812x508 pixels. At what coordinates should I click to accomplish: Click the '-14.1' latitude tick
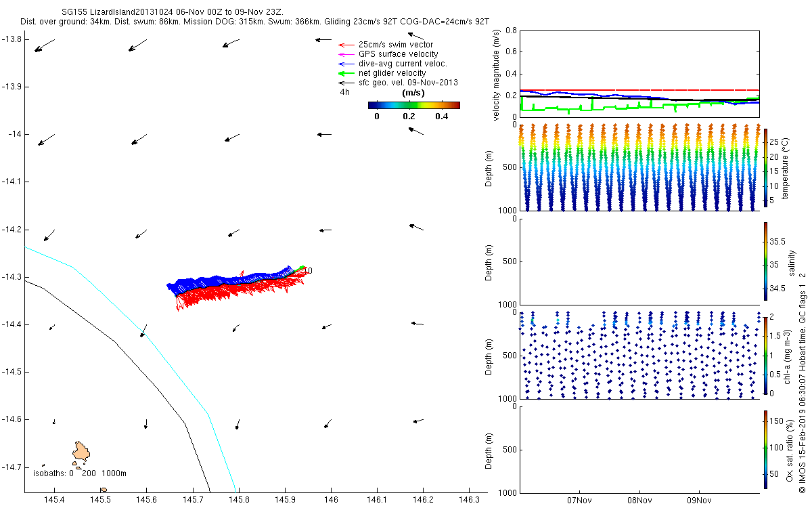pyautogui.click(x=12, y=182)
